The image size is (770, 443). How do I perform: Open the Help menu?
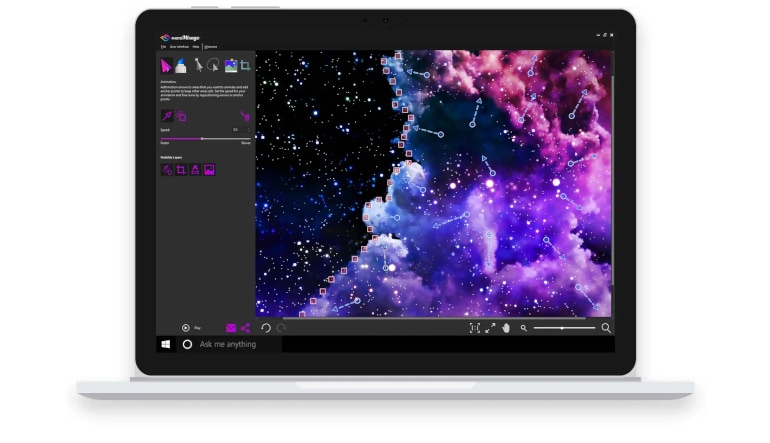coord(196,47)
